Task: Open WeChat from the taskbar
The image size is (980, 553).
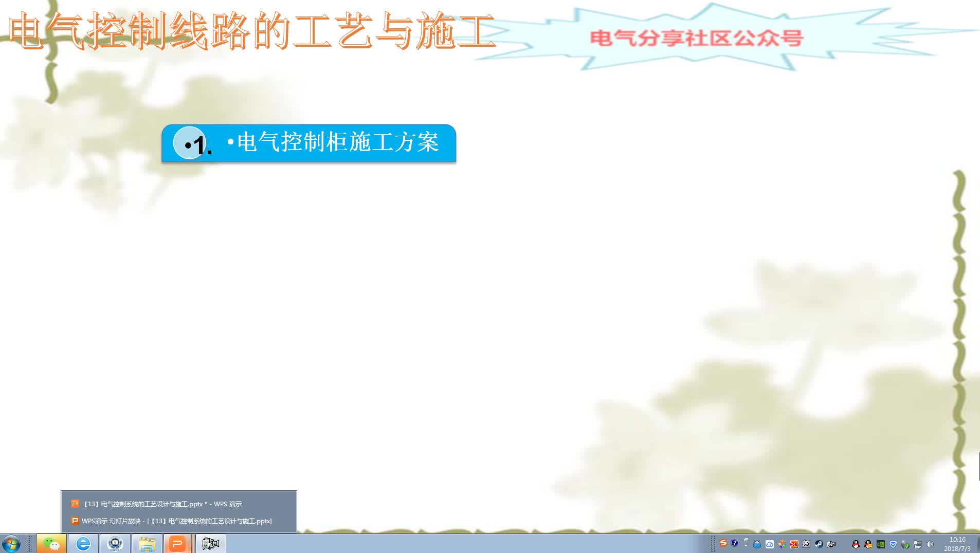Action: [x=51, y=543]
